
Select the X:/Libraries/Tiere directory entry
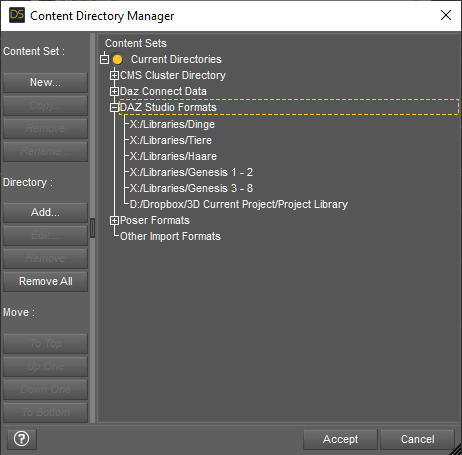pos(171,140)
